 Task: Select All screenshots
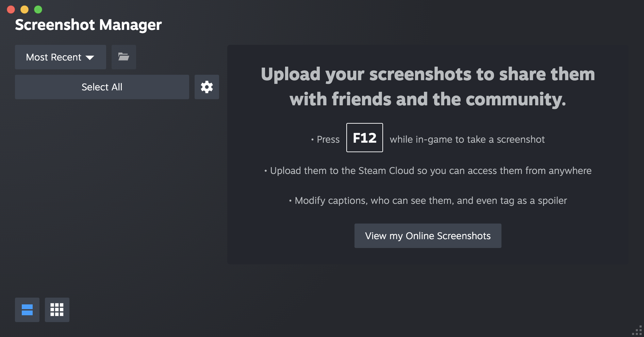tap(102, 87)
